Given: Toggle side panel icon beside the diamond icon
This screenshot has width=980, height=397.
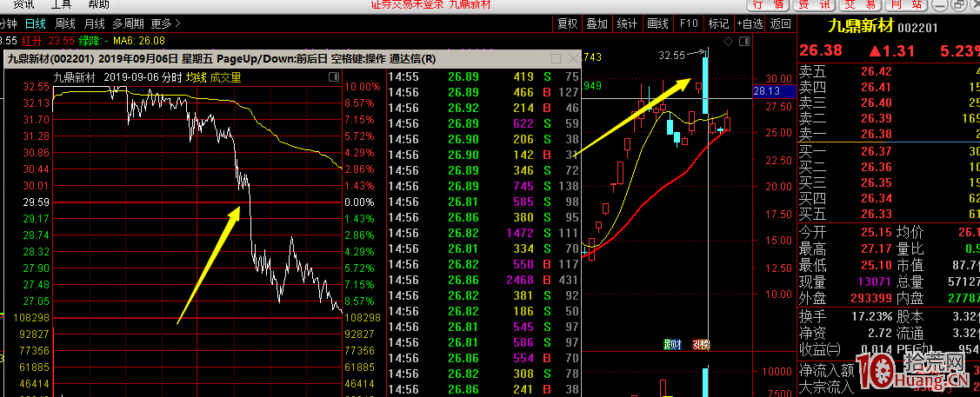Looking at the screenshot, I should 743,42.
